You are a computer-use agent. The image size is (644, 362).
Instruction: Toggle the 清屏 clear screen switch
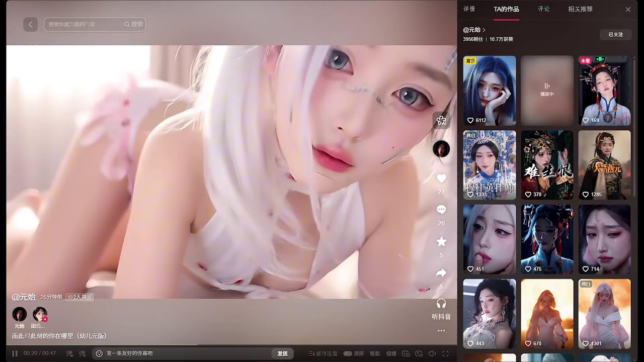(x=347, y=353)
